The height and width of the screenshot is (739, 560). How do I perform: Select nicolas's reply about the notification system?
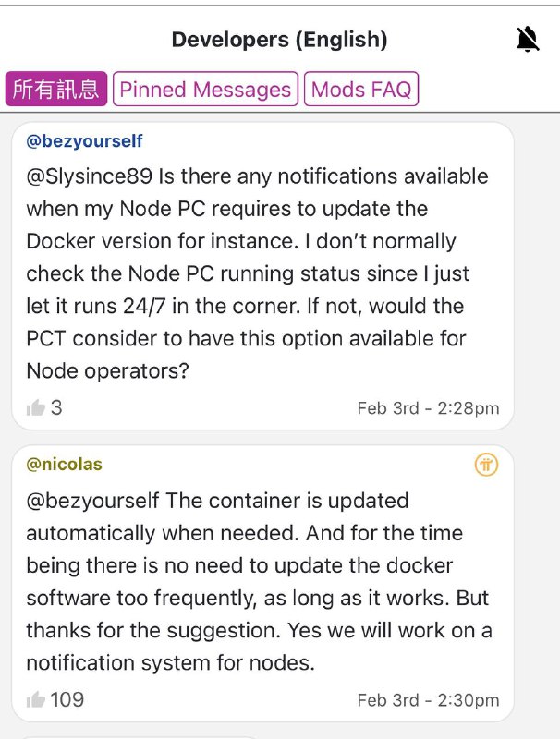259,582
